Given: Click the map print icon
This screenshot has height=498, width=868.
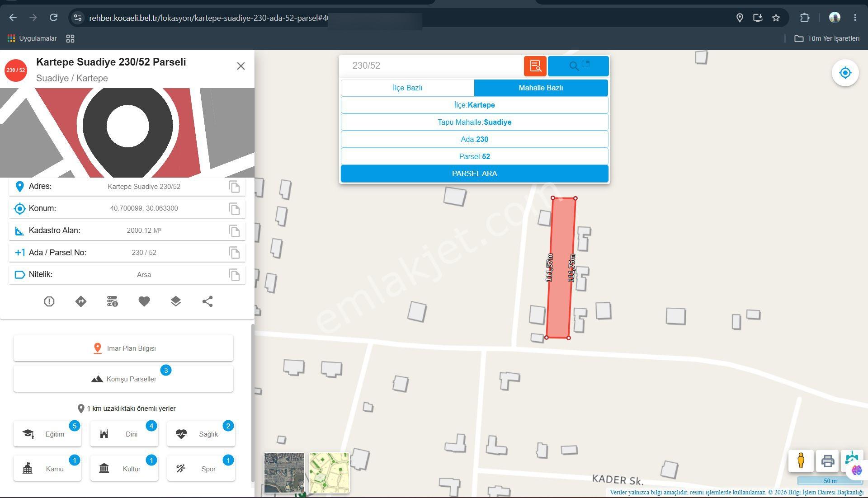Looking at the screenshot, I should [827, 461].
